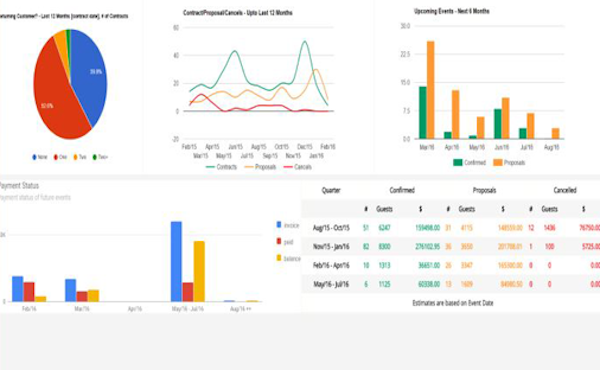Click the yellow balance legend square

point(279,258)
